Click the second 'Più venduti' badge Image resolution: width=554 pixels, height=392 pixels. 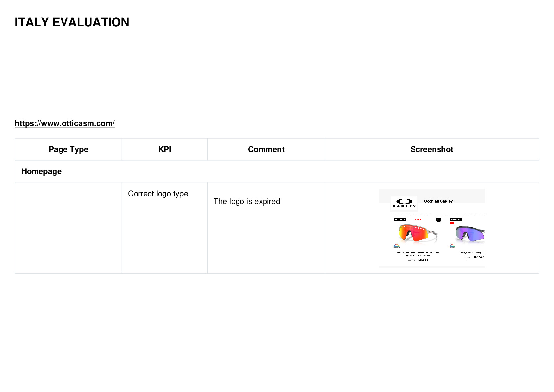[456, 219]
